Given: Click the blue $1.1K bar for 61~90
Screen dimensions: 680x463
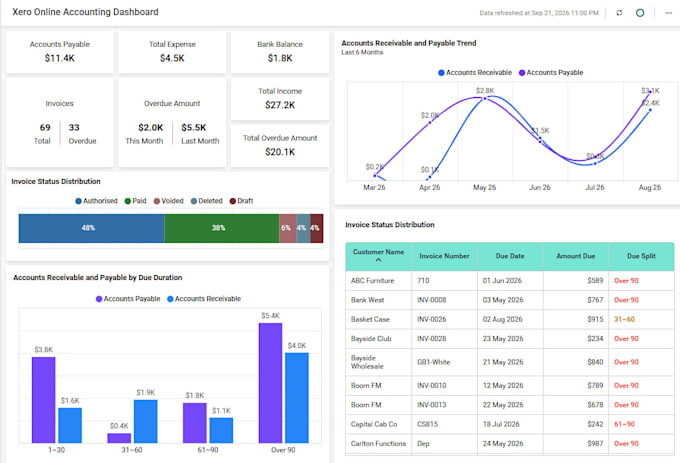Looking at the screenshot, I should [221, 430].
